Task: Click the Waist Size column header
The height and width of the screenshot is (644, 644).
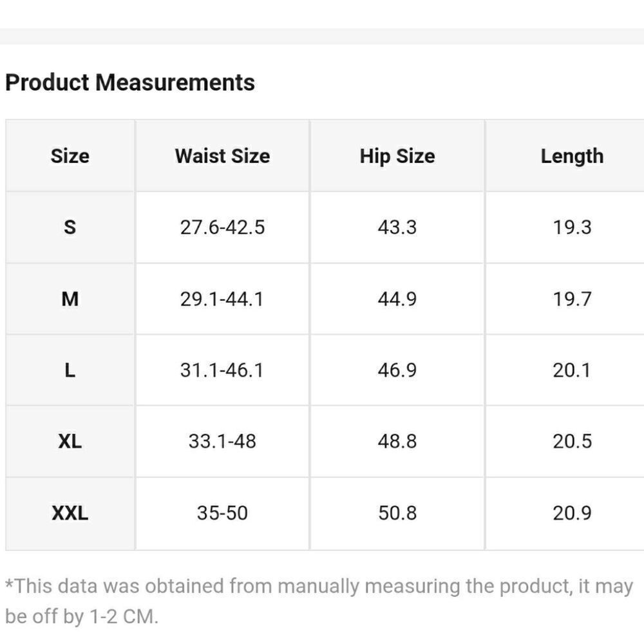Action: [223, 156]
